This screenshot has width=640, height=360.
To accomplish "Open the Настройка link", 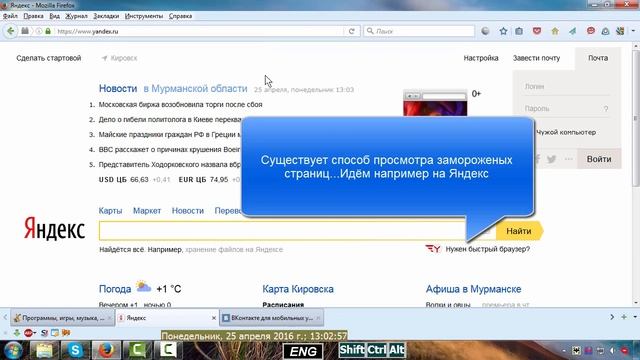I will click(x=481, y=58).
